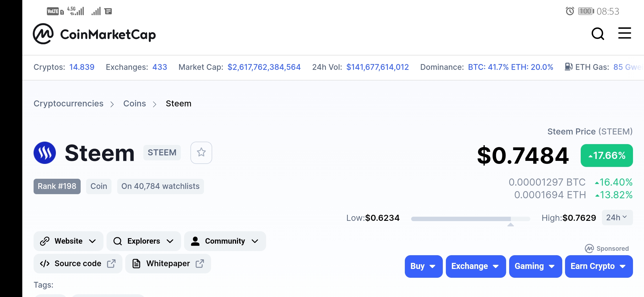Open the Whitepaper external link
The image size is (644, 297).
[168, 263]
